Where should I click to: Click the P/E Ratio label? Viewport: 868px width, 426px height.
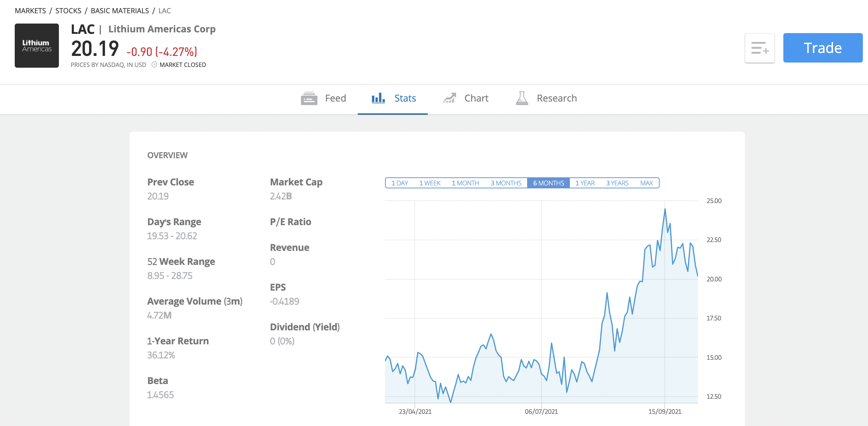click(290, 222)
